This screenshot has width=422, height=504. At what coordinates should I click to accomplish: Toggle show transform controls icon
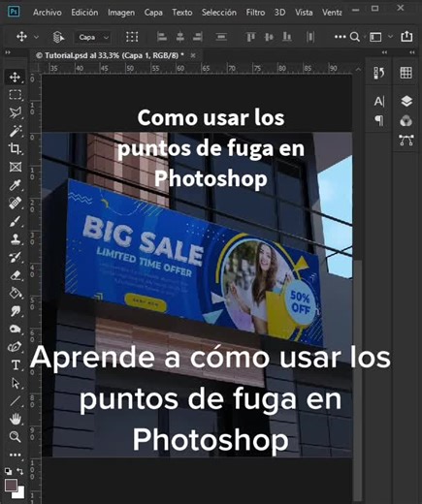[x=132, y=37]
